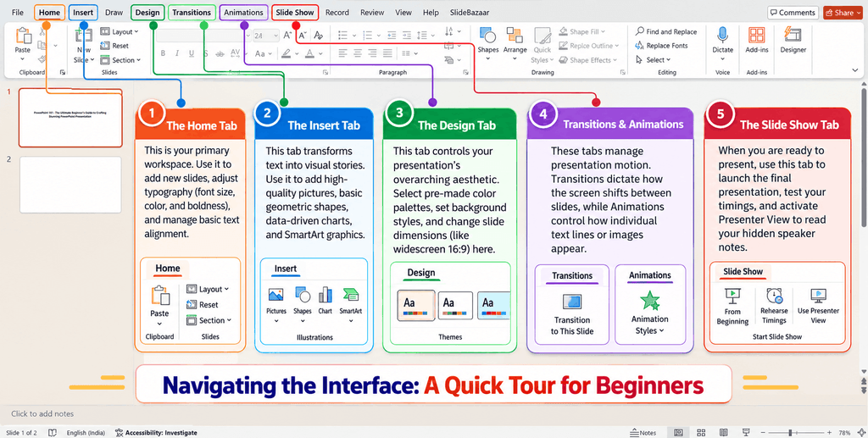Viewport: 868px width, 438px height.
Task: Align text left in Paragraph group
Action: click(x=343, y=53)
